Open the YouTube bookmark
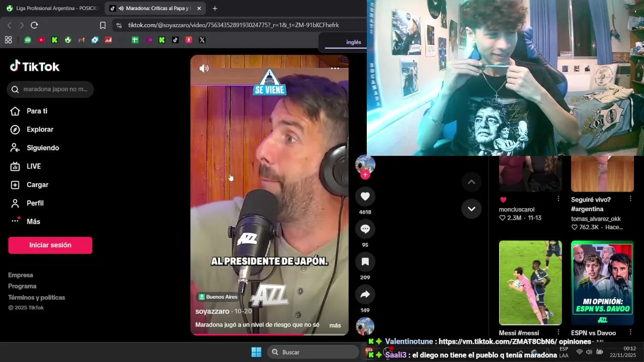The image size is (644, 362). pyautogui.click(x=41, y=40)
